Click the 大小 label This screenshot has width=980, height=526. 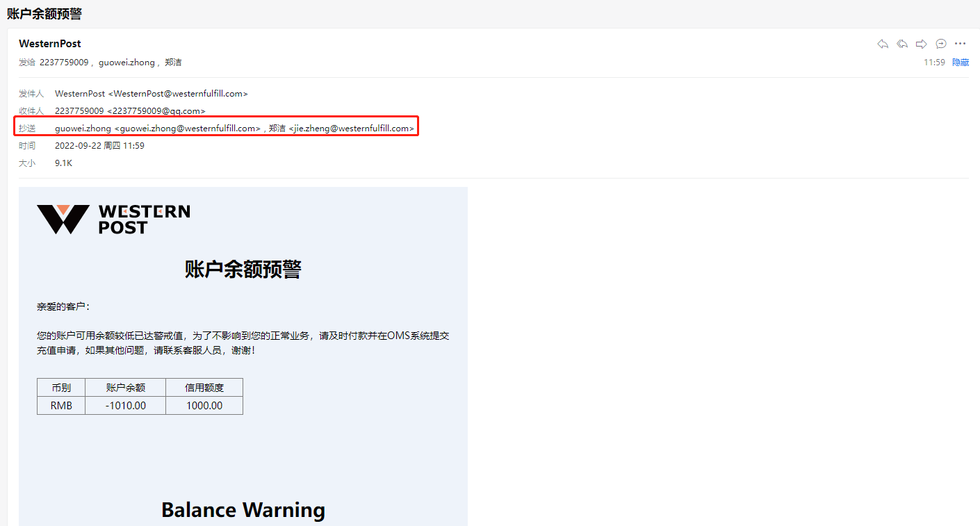27,163
